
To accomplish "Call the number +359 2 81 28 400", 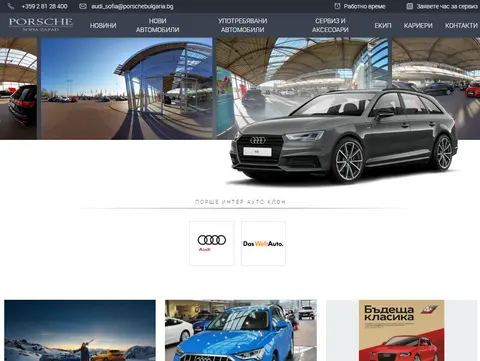I will (x=44, y=6).
